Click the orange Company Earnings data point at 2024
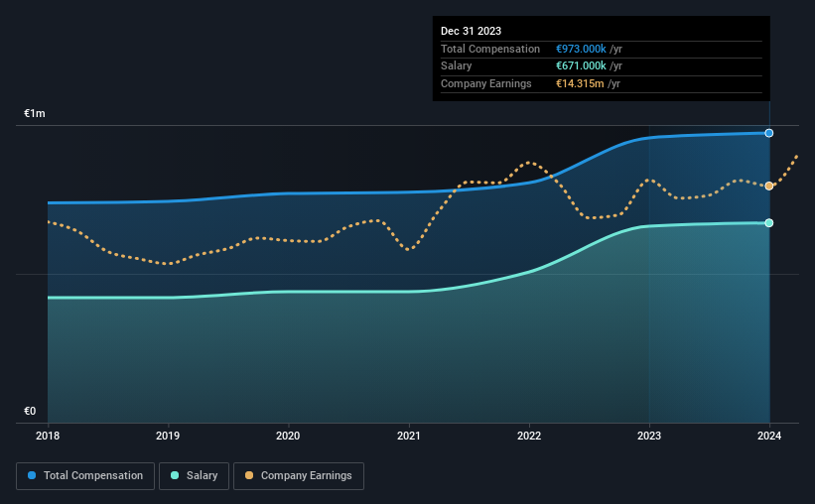815x504 pixels. (x=768, y=186)
